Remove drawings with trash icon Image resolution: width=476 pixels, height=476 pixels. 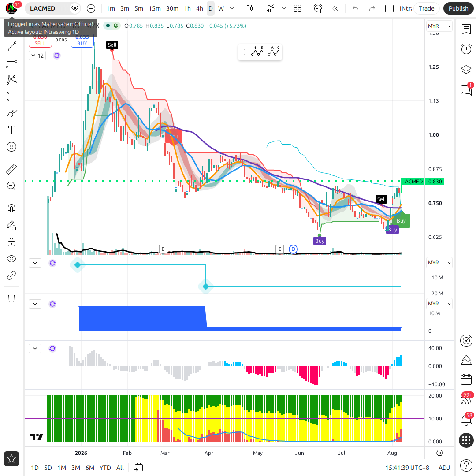11,298
